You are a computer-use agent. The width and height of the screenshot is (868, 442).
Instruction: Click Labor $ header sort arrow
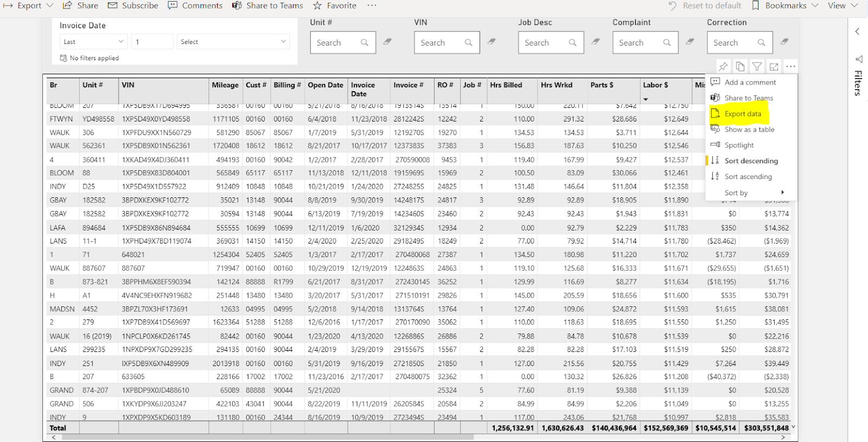[x=646, y=99]
